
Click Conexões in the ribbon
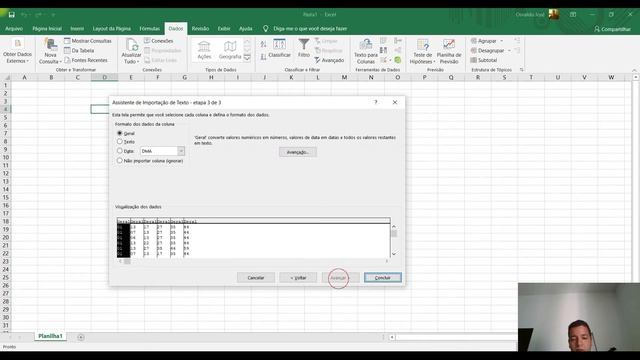point(159,41)
